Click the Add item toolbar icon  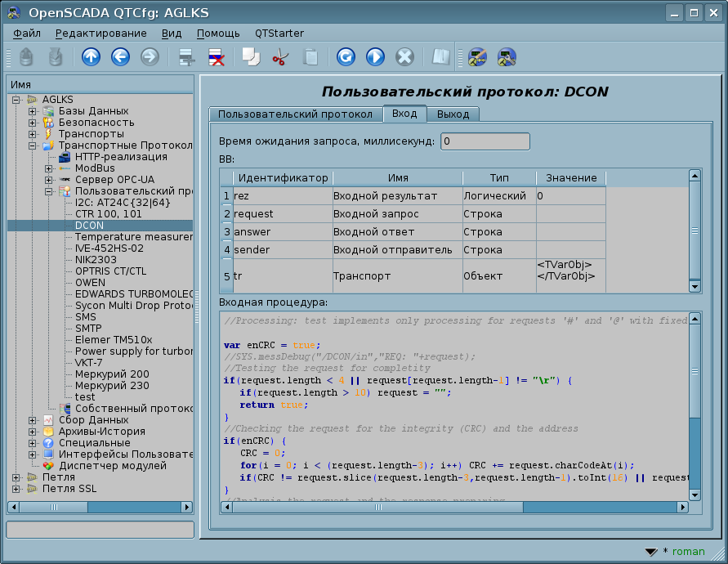tap(187, 56)
